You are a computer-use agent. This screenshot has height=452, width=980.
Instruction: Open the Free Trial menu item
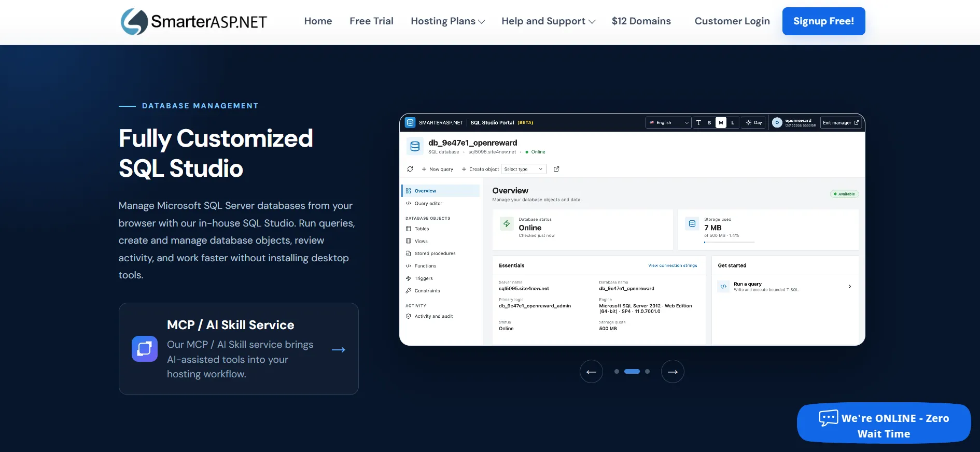(x=371, y=21)
